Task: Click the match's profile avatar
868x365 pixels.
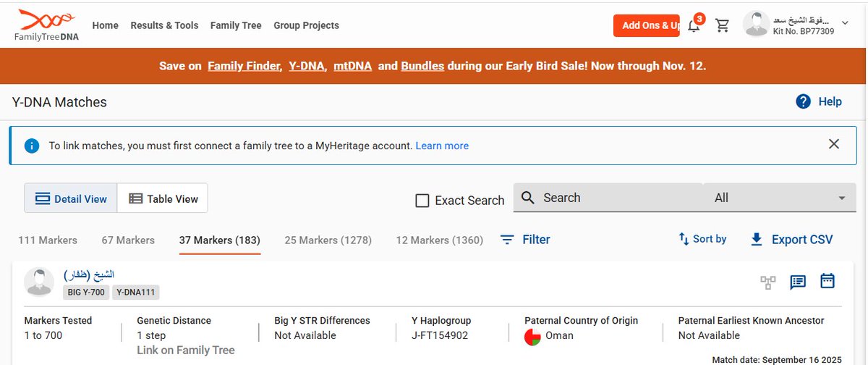Action: (38, 282)
